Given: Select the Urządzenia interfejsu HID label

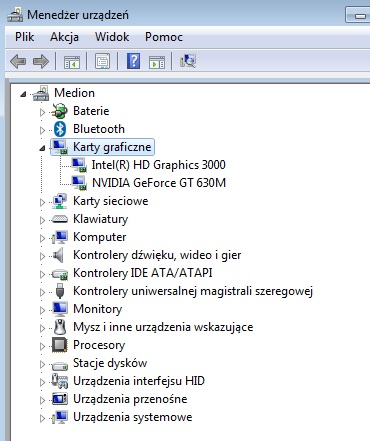Looking at the screenshot, I should point(139,381).
